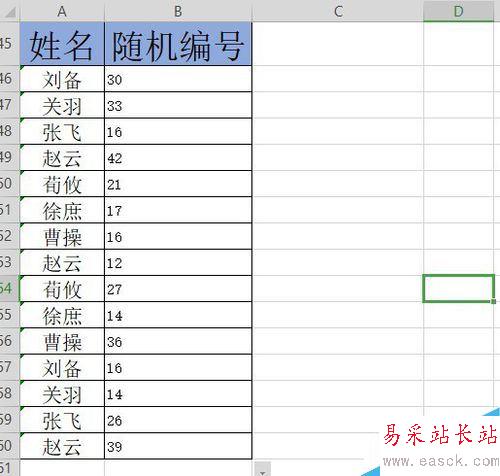Image resolution: width=500 pixels, height=476 pixels.
Task: Select the 刘备 cell in row 57
Action: [x=62, y=368]
